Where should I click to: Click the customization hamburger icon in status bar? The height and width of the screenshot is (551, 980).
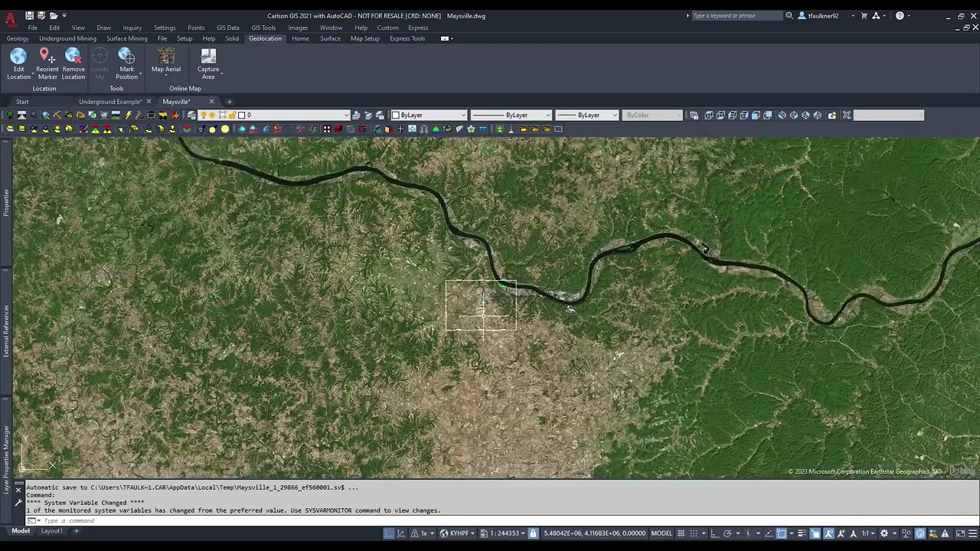973,533
